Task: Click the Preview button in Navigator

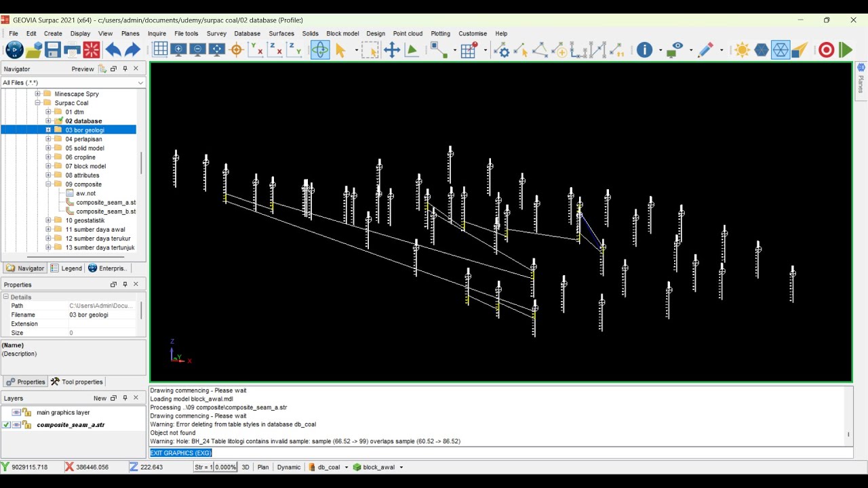Action: pyautogui.click(x=83, y=69)
